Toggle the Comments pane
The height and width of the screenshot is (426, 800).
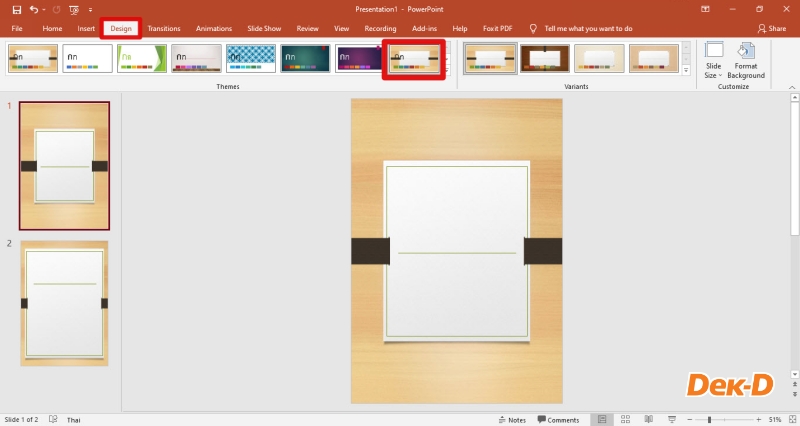(558, 420)
